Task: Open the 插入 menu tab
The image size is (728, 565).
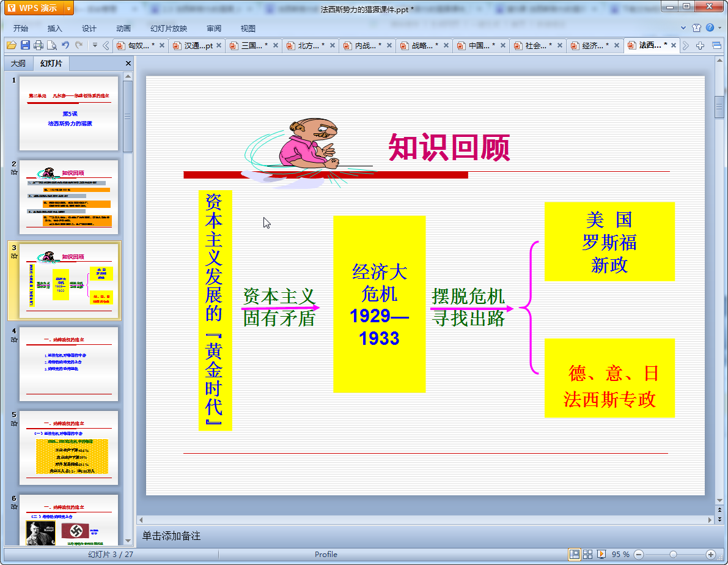Action: pyautogui.click(x=55, y=28)
